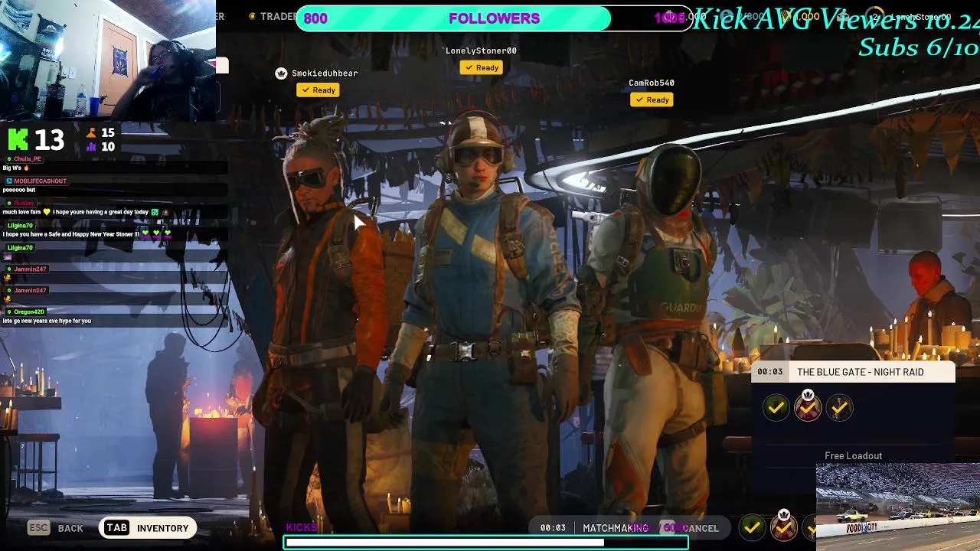Click the fire emoji in Chulis_PE message
Image resolution: width=980 pixels, height=551 pixels.
[x=26, y=168]
